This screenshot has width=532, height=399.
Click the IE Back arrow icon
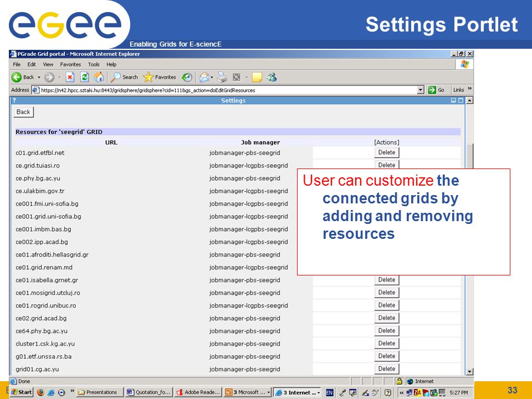click(x=17, y=78)
